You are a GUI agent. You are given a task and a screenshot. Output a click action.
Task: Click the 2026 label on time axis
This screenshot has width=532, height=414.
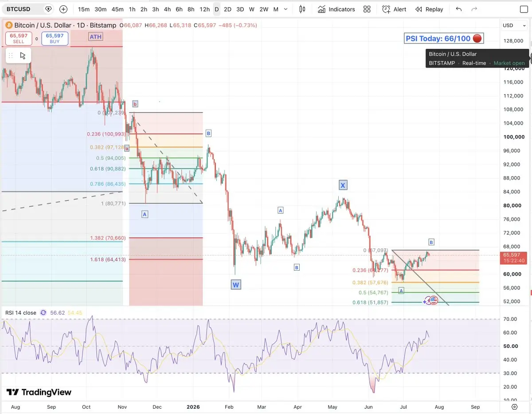[x=193, y=407]
